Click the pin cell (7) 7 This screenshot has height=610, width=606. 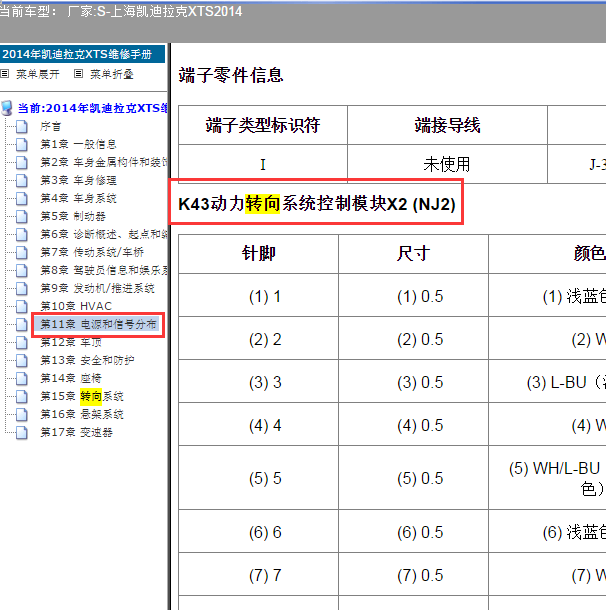[259, 575]
